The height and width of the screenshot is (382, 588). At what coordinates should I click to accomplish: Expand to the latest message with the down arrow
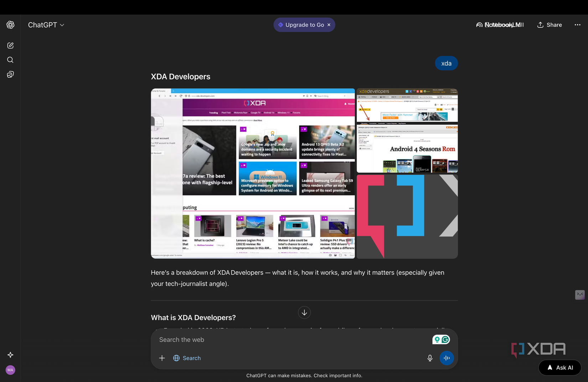[x=304, y=312]
